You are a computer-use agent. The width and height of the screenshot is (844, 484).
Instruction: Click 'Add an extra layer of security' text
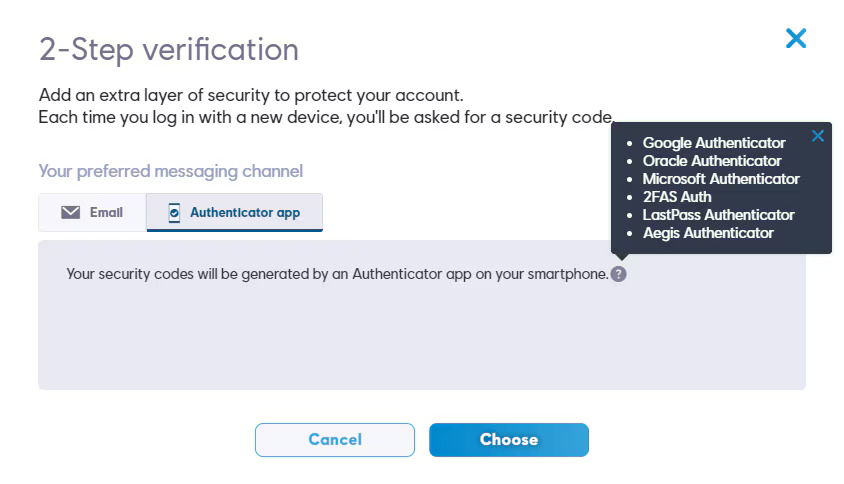(251, 96)
